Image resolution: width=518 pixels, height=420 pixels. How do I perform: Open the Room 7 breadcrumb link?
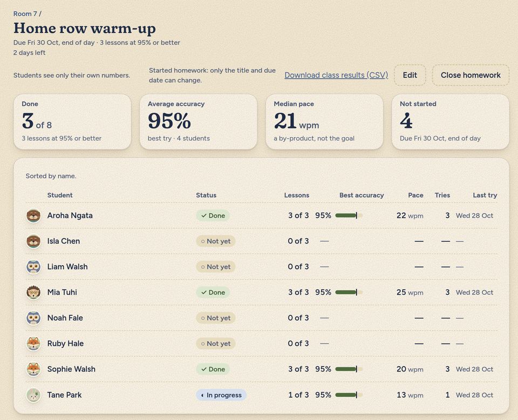25,13
